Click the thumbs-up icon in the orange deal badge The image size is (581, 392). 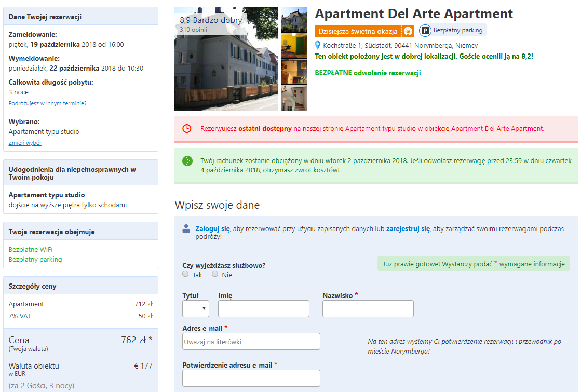coord(408,31)
